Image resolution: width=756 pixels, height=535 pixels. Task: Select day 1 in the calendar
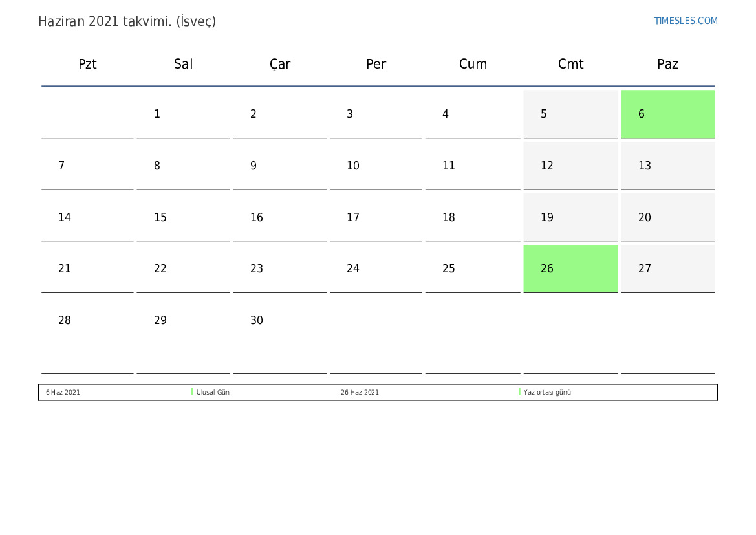point(183,115)
